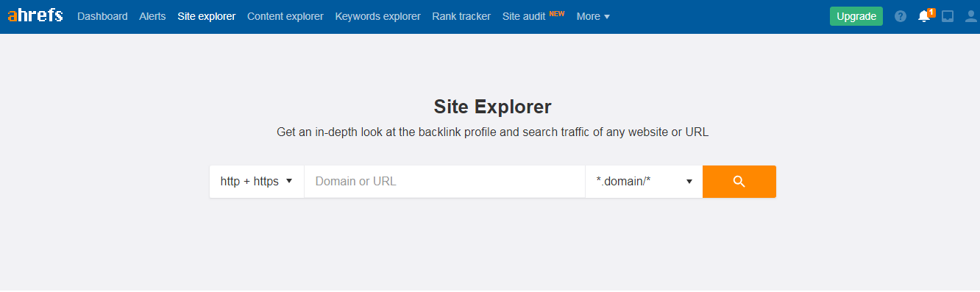Click the Domain or URL input field
This screenshot has height=292, width=980.
point(444,182)
